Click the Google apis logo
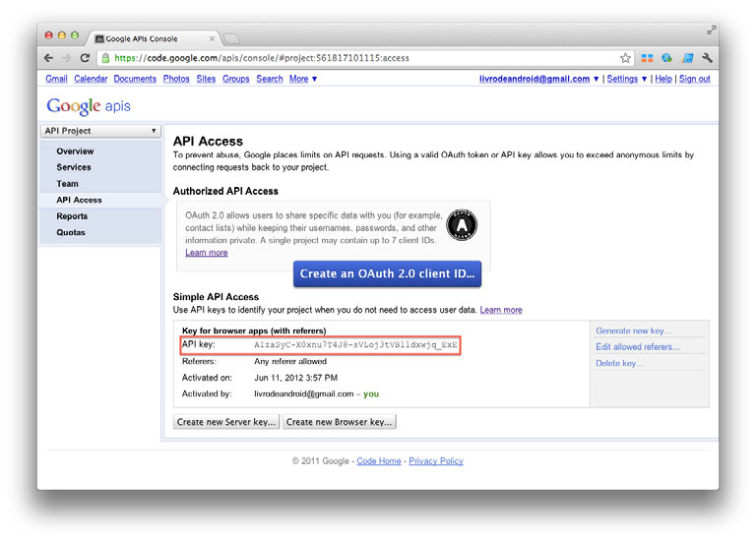Viewport: 756px width, 541px height. pyautogui.click(x=89, y=106)
